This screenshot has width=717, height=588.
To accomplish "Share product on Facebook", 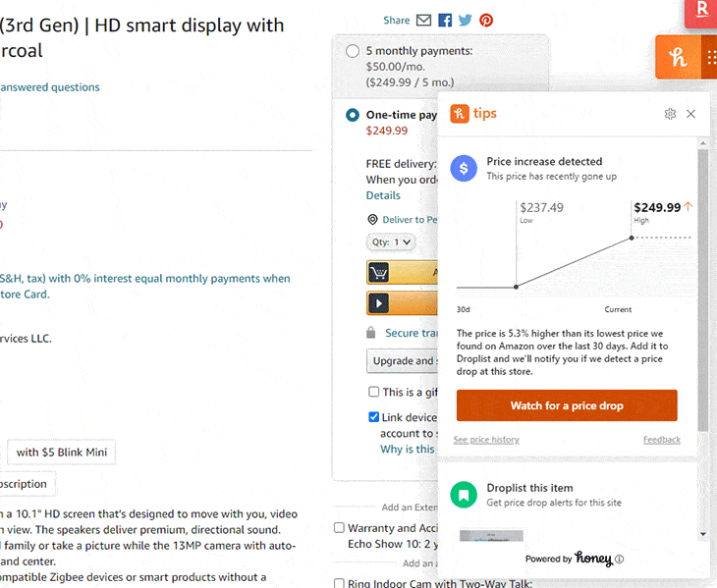I will [445, 20].
